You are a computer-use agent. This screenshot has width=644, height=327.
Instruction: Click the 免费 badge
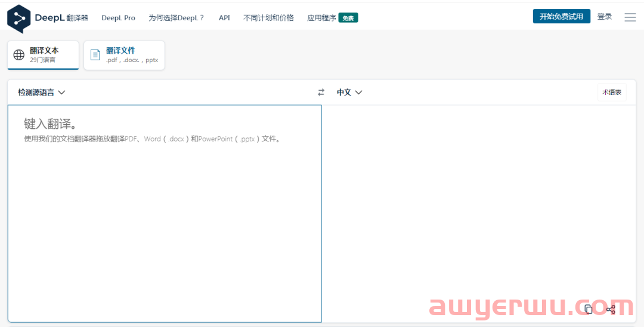(x=348, y=18)
